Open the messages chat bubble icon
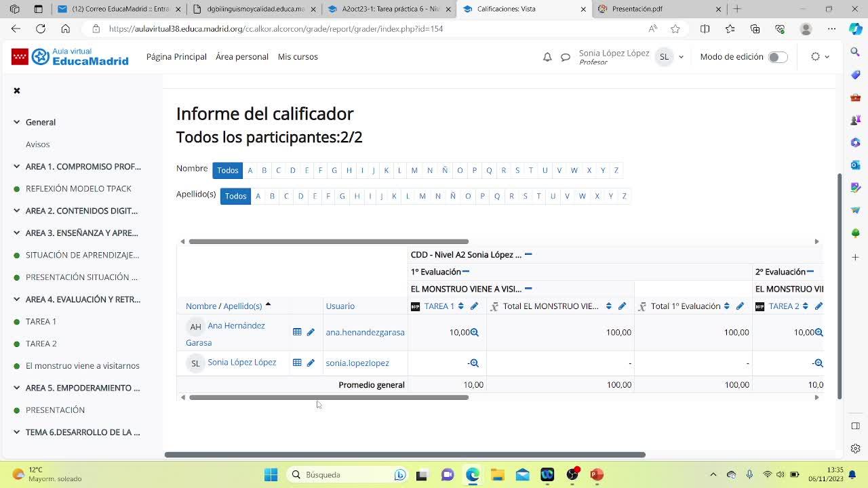This screenshot has height=488, width=868. (x=565, y=57)
